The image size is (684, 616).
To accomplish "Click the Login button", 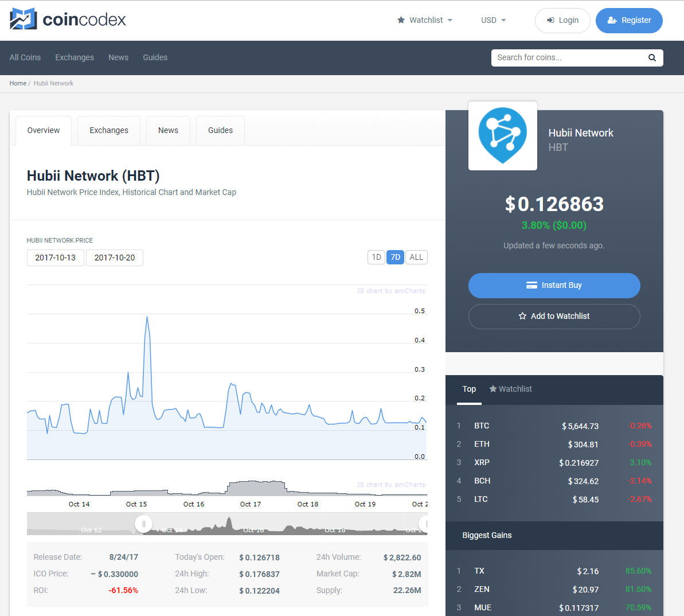I will (562, 20).
